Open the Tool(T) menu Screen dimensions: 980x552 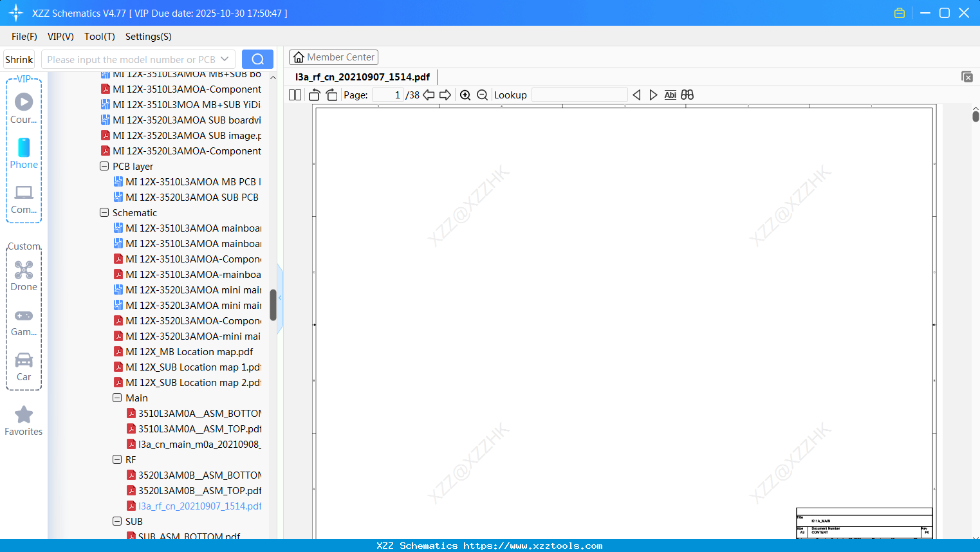[99, 37]
